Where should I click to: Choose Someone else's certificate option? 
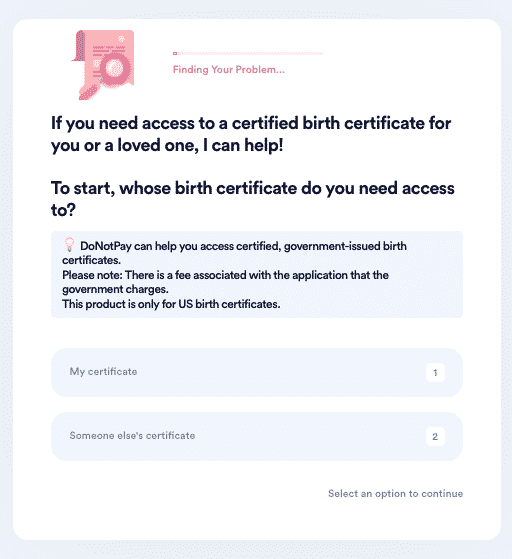257,436
